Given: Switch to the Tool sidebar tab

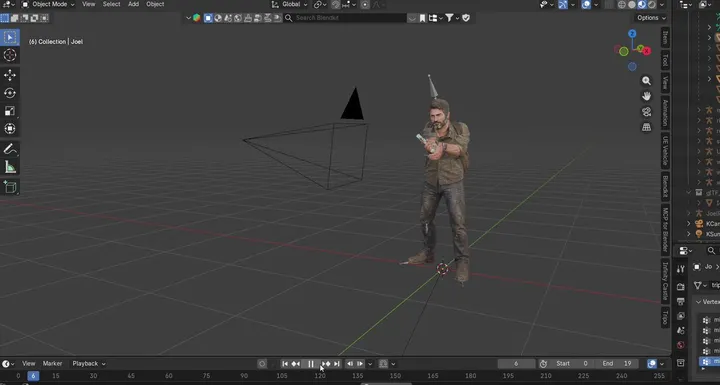Looking at the screenshot, I should (665, 60).
